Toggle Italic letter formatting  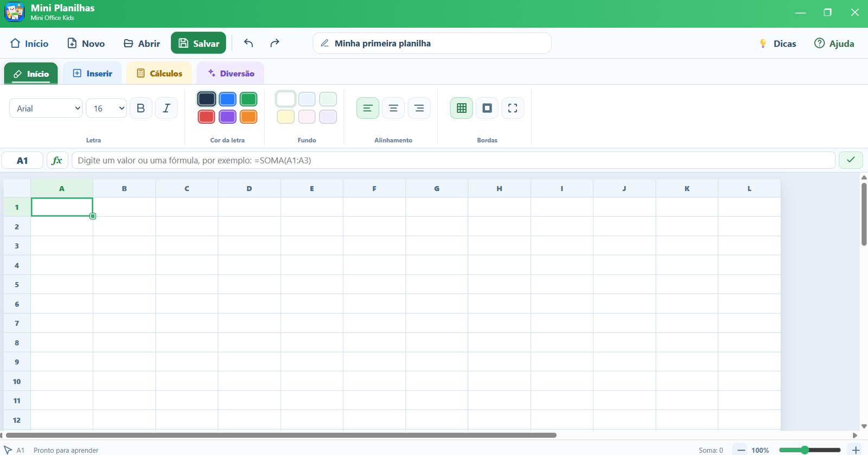(x=167, y=108)
